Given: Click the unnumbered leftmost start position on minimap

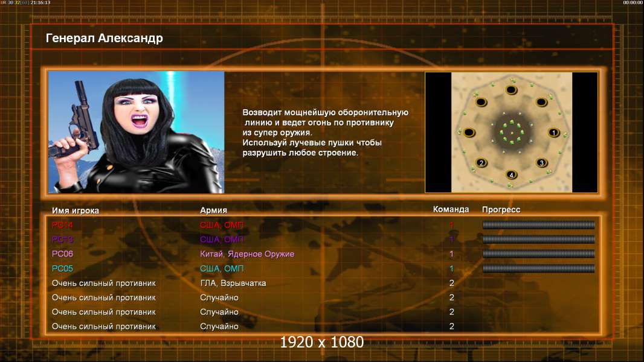Looking at the screenshot, I should point(469,132).
